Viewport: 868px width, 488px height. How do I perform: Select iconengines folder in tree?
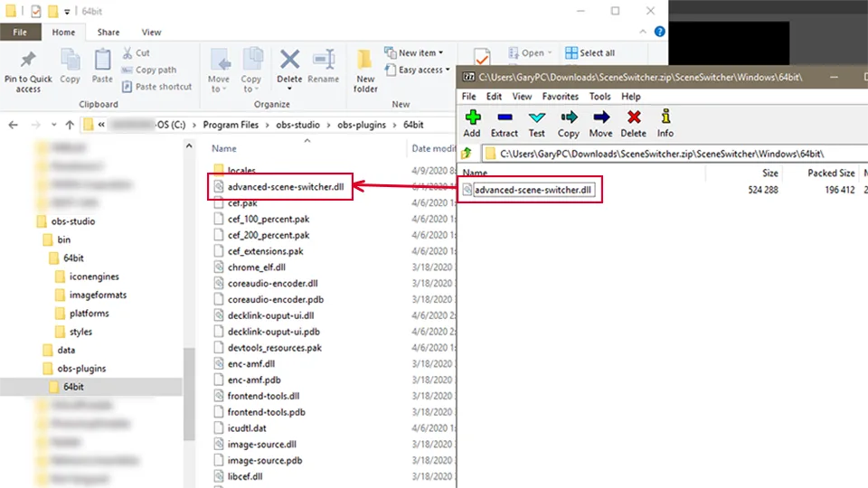point(94,277)
